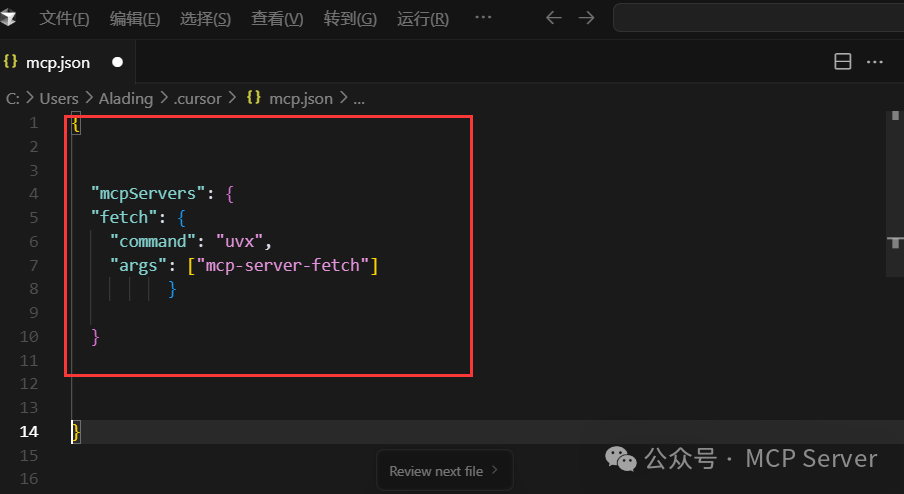
Task: Open the 运行(R) menu
Action: pos(422,19)
